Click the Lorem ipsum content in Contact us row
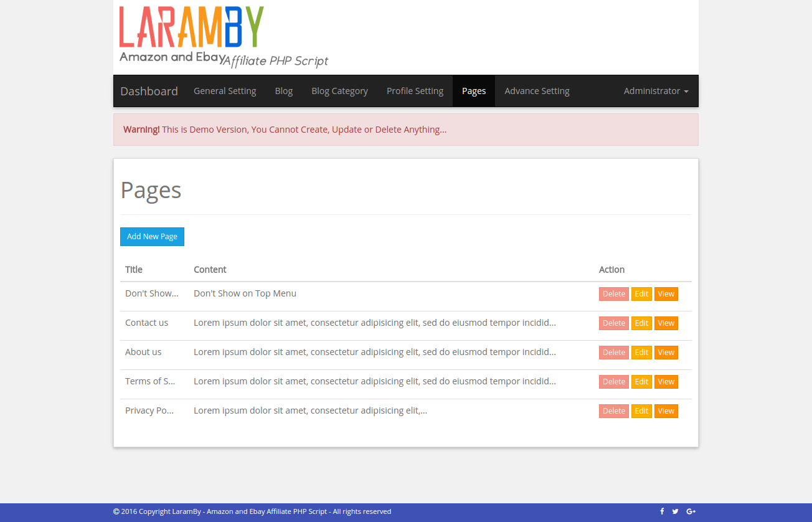The image size is (812, 522). 375,323
